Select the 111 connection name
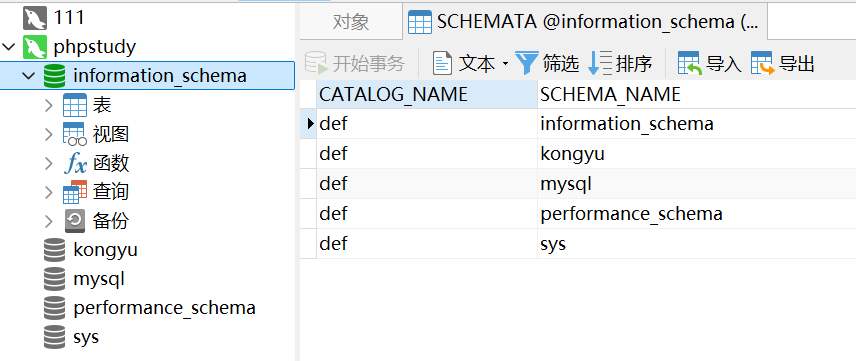The width and height of the screenshot is (856, 361). 69,18
